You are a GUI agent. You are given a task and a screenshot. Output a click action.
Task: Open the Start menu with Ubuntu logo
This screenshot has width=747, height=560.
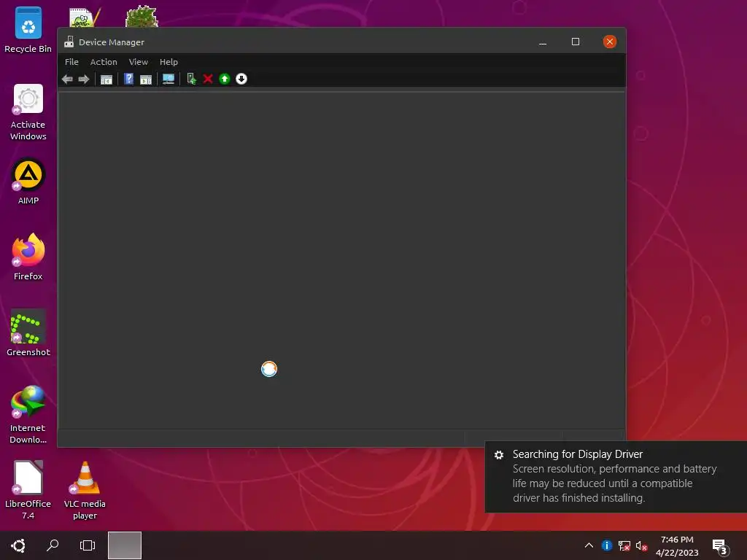pyautogui.click(x=18, y=545)
